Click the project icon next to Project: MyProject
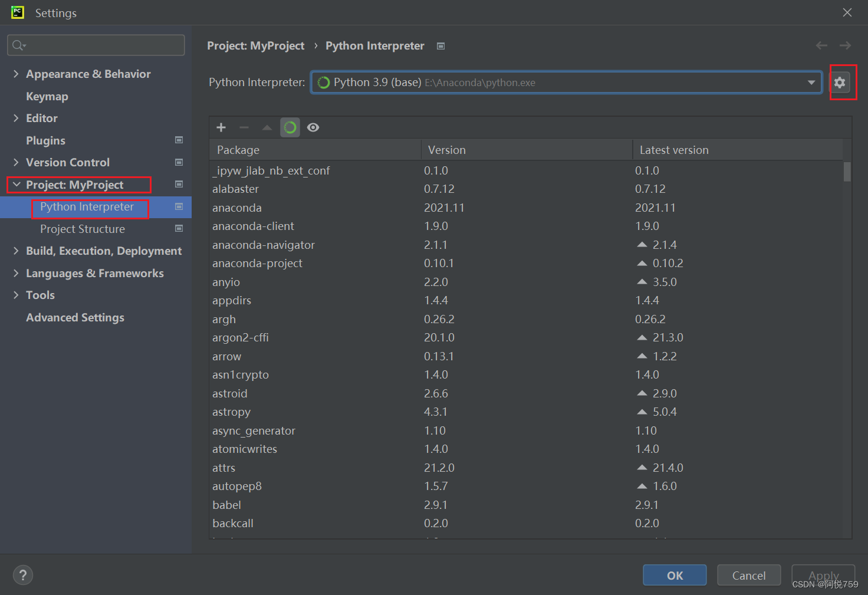This screenshot has height=595, width=868. (x=179, y=184)
